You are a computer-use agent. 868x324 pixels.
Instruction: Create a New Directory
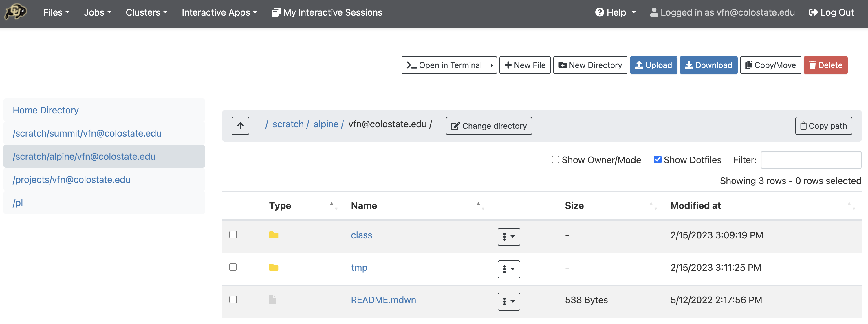coord(590,65)
